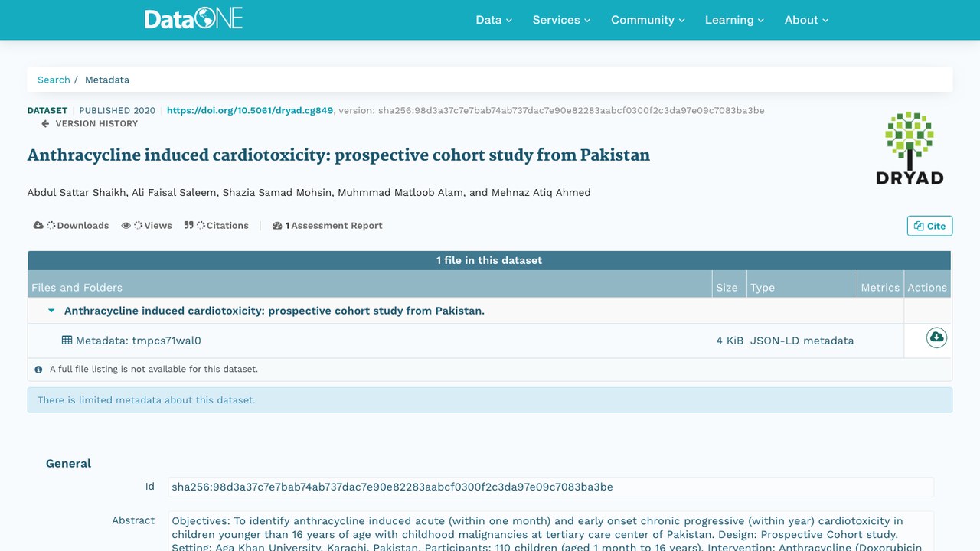The height and width of the screenshot is (551, 980).
Task: Go to Search breadcrumb link
Action: pos(54,80)
